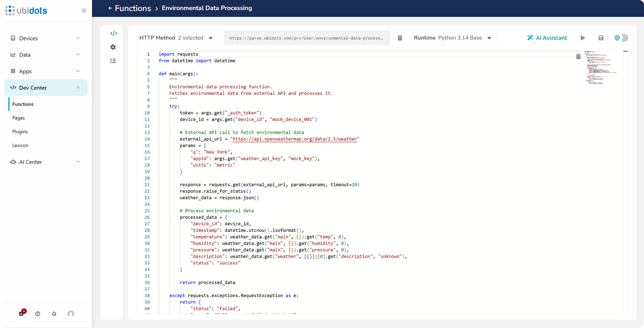Screen dimensions: 644x328
Task: Click 'except requests.exceptions.RequestException as e:' line
Action: coord(234,295)
